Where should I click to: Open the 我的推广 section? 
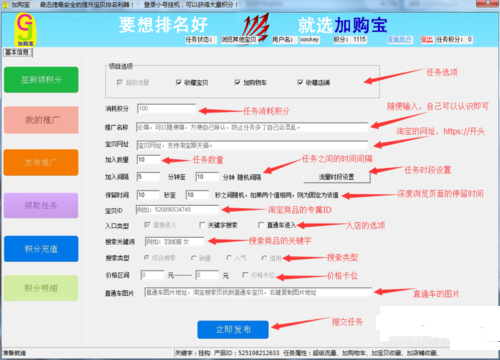[x=41, y=120]
